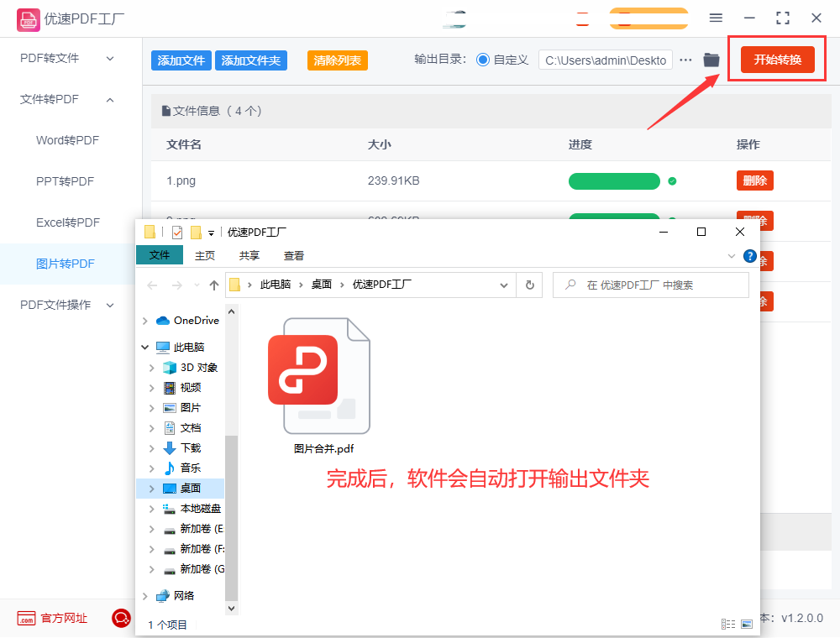This screenshot has width=840, height=638.
Task: Open the 共享 ribbon tab
Action: (x=249, y=256)
